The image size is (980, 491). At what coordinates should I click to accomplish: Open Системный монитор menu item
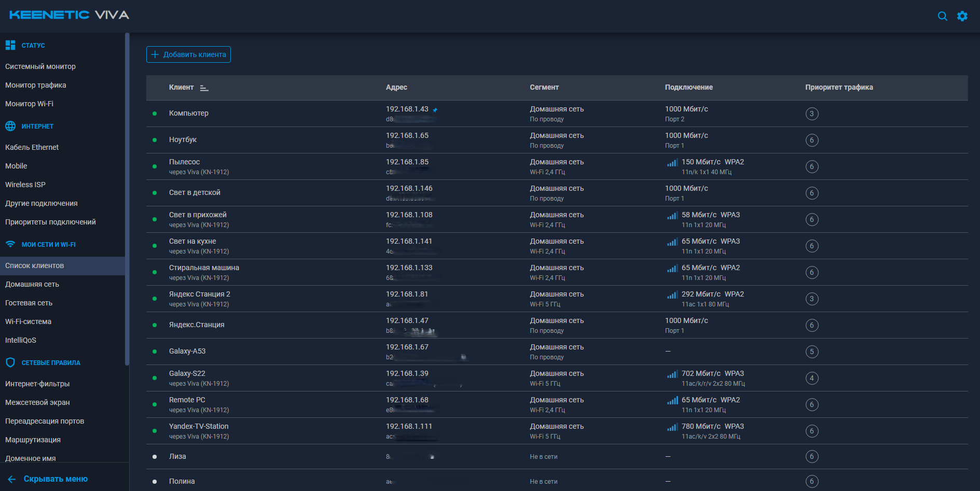click(x=40, y=66)
